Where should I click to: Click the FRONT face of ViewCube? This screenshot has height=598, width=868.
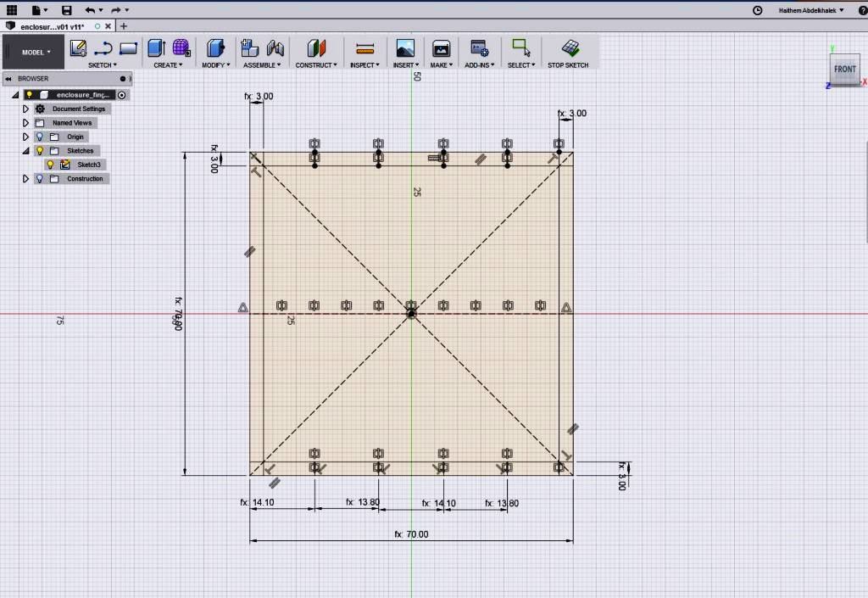pyautogui.click(x=845, y=70)
